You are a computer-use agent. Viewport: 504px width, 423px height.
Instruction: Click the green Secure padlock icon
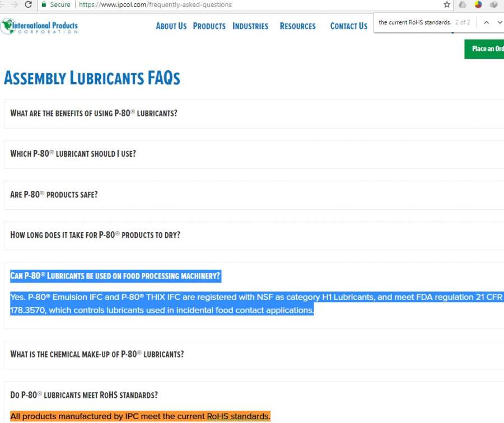pyautogui.click(x=44, y=4)
